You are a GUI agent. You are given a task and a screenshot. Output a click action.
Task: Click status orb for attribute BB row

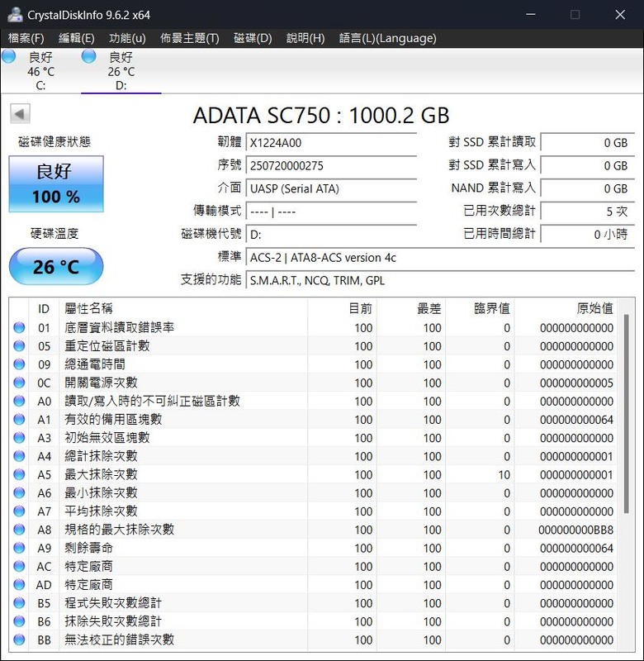click(19, 640)
